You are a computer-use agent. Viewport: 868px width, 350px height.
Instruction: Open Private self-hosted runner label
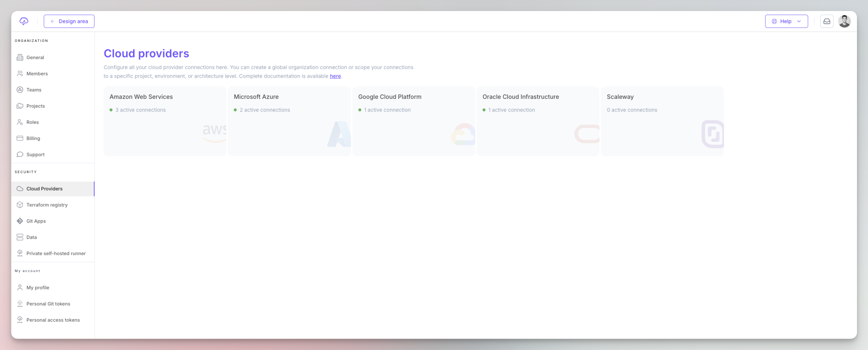click(x=56, y=253)
